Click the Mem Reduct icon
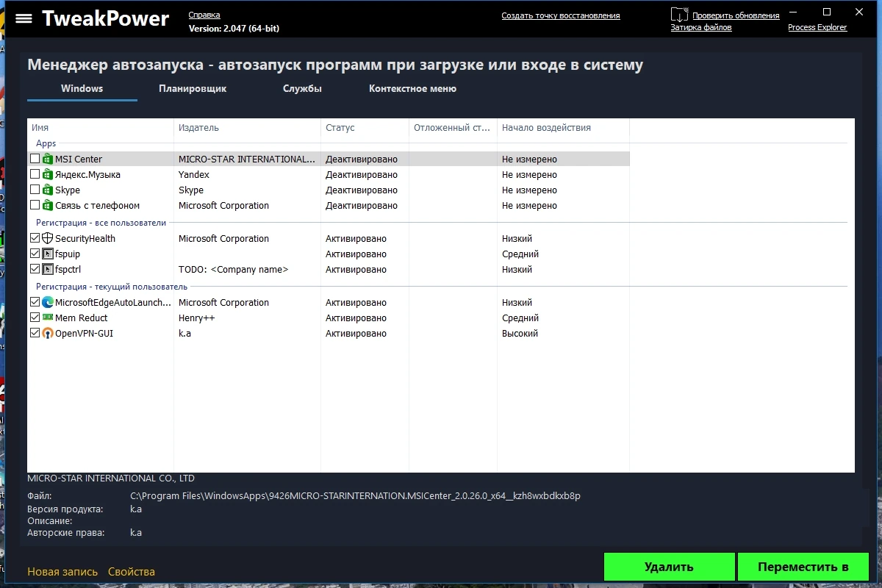This screenshot has width=882, height=588. (x=48, y=318)
